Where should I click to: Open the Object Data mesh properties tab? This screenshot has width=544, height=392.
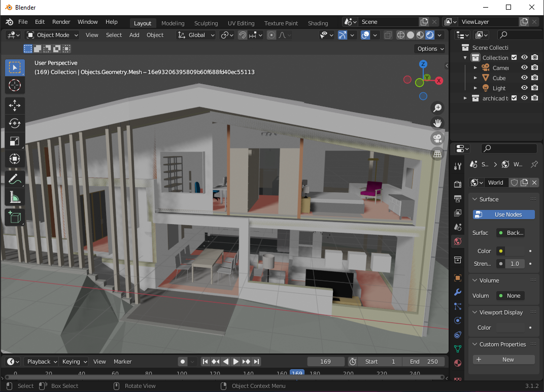point(458,349)
